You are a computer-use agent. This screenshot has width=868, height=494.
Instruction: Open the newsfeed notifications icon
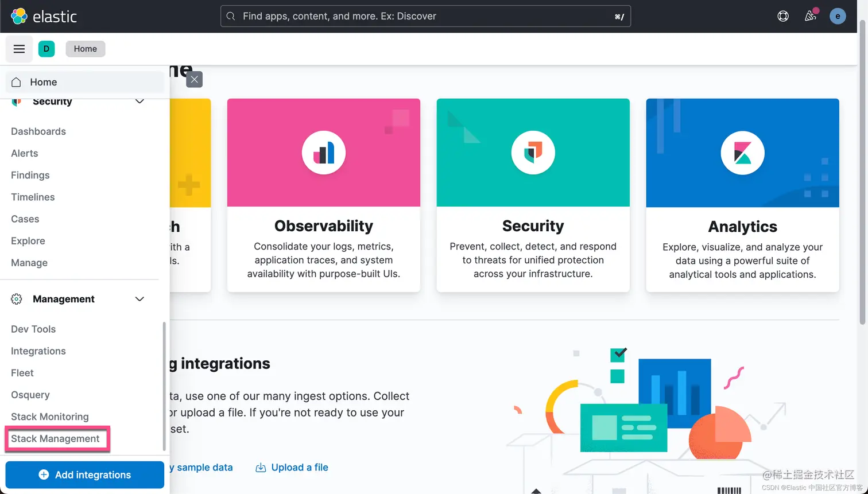(811, 16)
